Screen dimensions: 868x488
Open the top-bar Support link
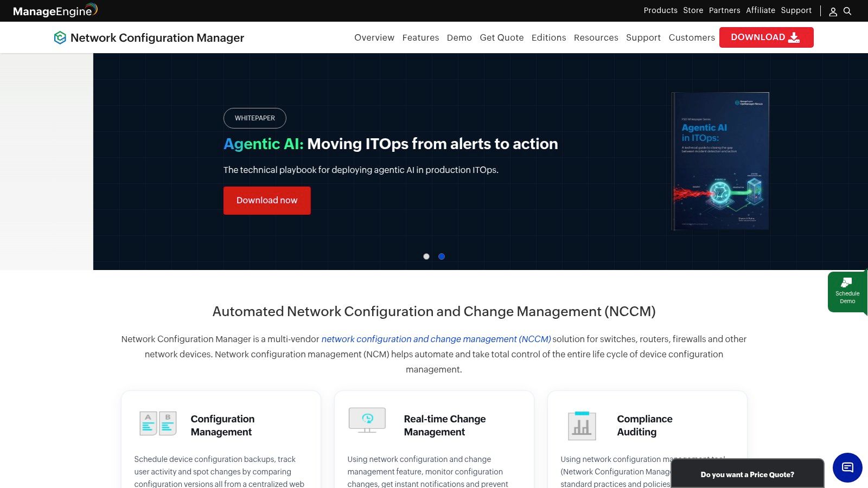tap(796, 10)
